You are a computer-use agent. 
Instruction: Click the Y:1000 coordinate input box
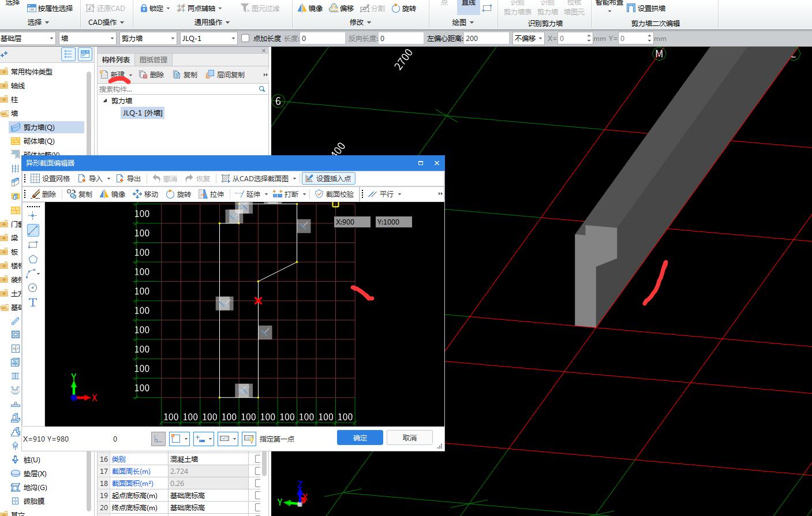point(394,222)
